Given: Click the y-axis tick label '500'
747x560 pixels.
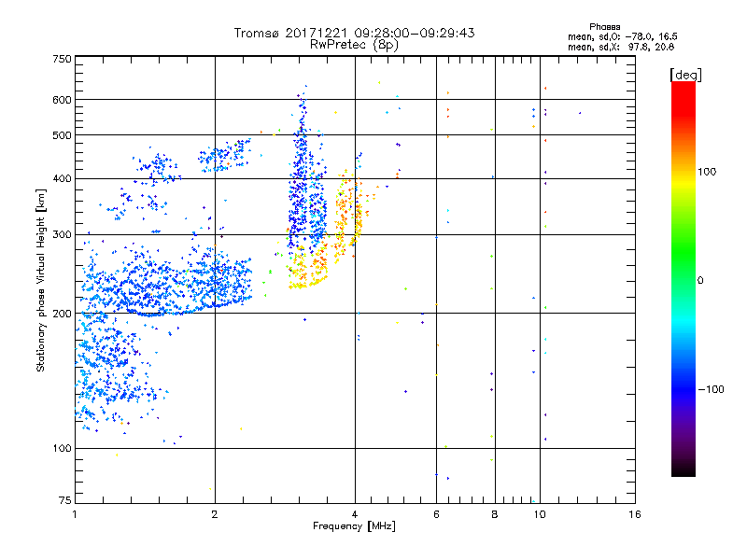Looking at the screenshot, I should (62, 135).
